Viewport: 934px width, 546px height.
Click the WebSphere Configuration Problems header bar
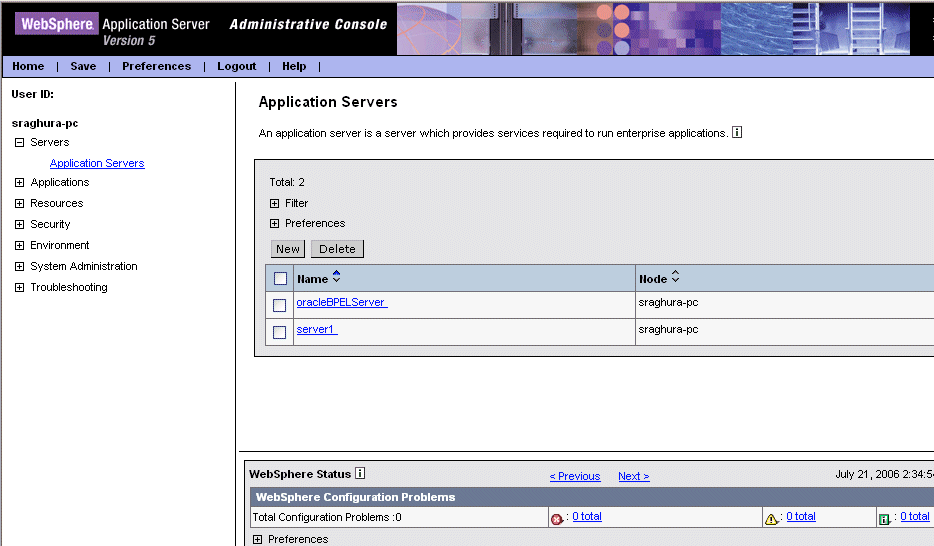[592, 497]
